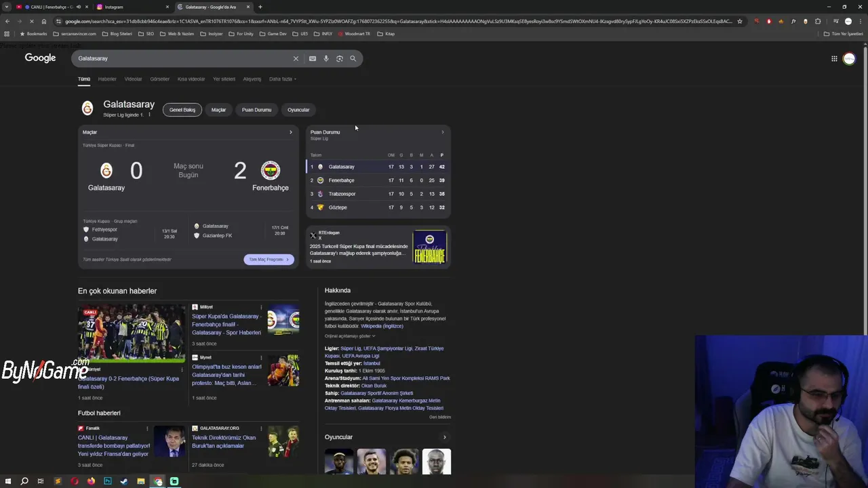Open Tüm Maç Programı schedule
This screenshot has height=488, width=868.
pyautogui.click(x=269, y=260)
